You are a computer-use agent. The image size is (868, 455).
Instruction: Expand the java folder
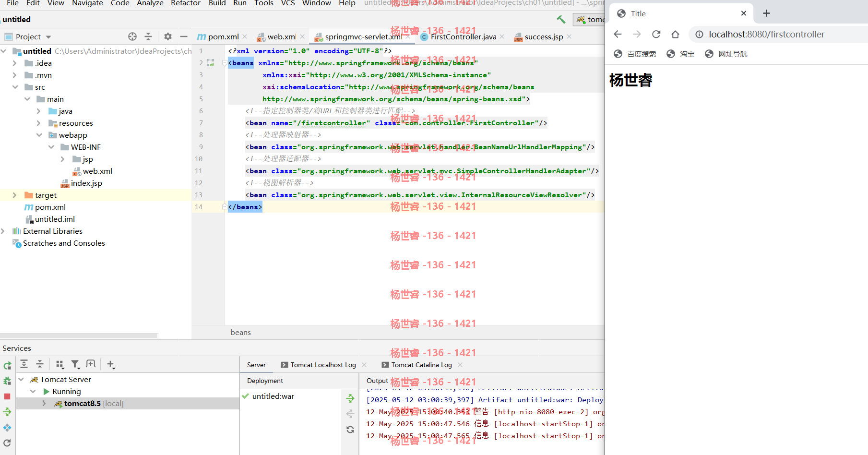[x=39, y=111]
